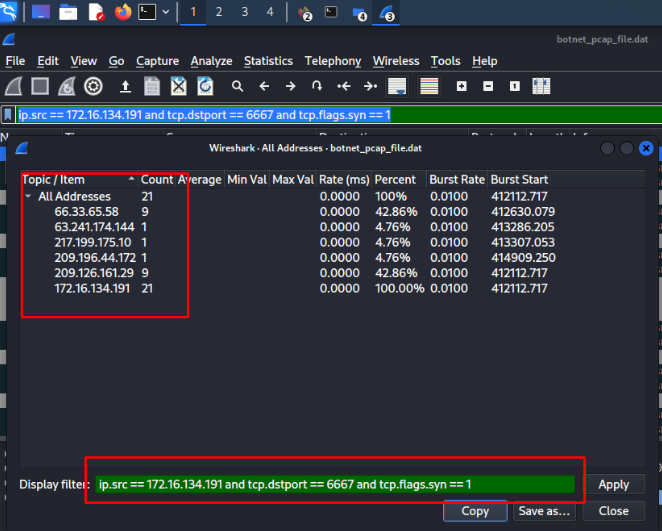
Task: Click the Close capture file icon
Action: (x=179, y=87)
